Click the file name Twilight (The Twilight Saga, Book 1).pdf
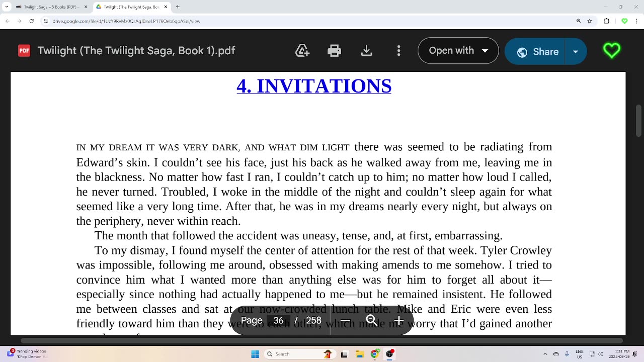This screenshot has height=362, width=644. coord(136,51)
